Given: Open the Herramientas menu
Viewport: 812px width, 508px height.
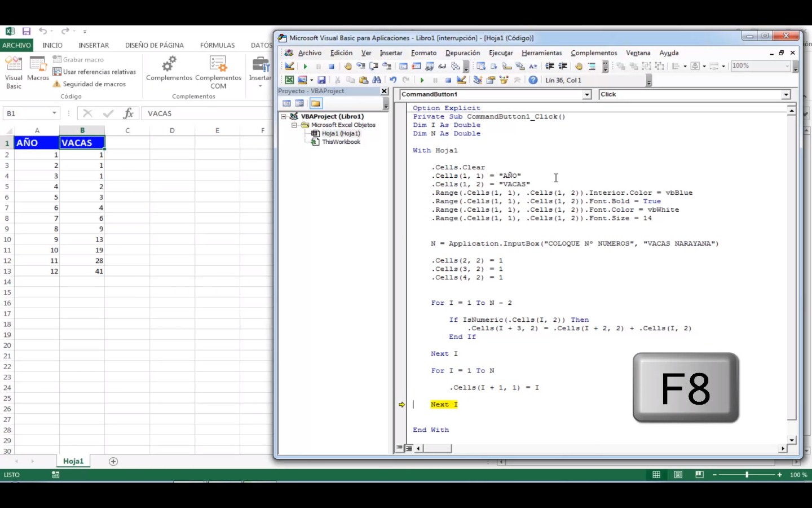Looking at the screenshot, I should point(541,52).
